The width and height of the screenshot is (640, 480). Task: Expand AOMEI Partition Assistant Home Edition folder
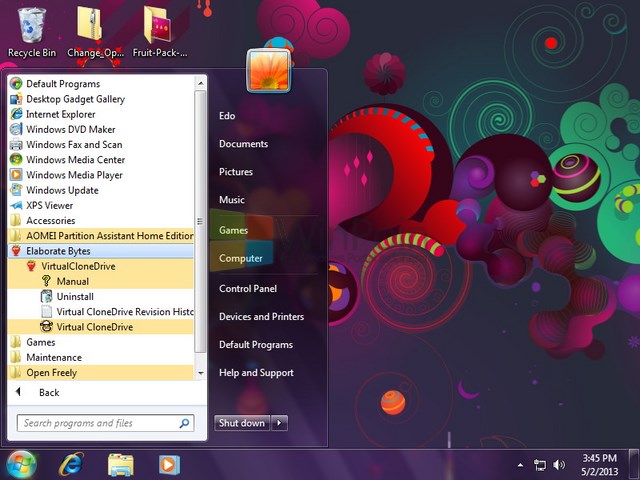tap(100, 236)
